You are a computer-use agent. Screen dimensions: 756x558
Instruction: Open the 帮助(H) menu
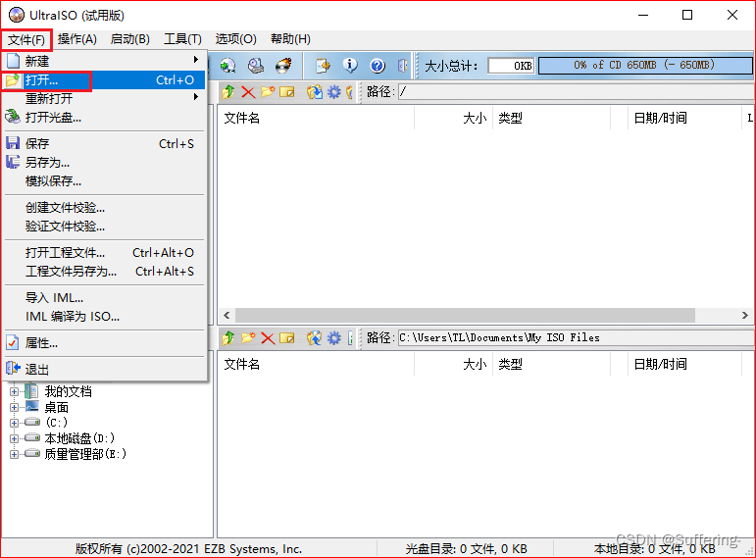tap(291, 39)
